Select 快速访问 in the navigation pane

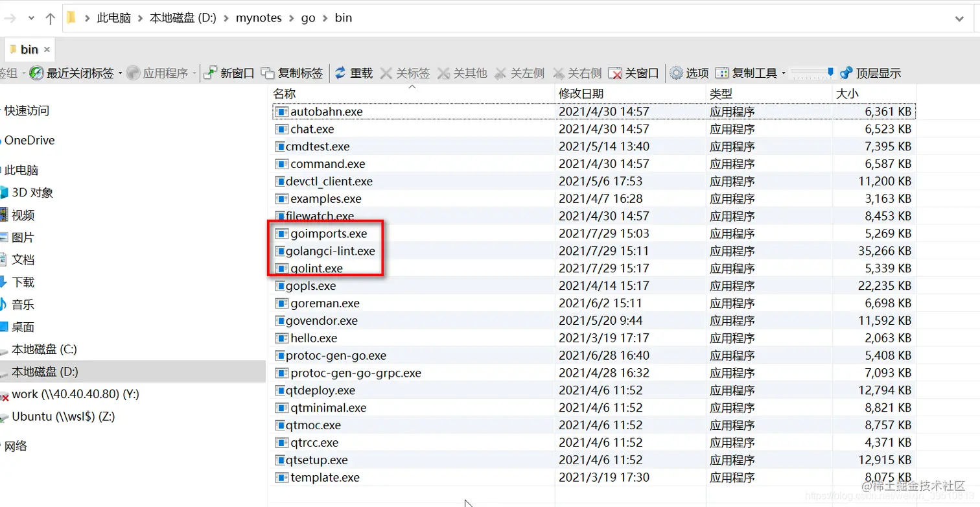coord(27,110)
